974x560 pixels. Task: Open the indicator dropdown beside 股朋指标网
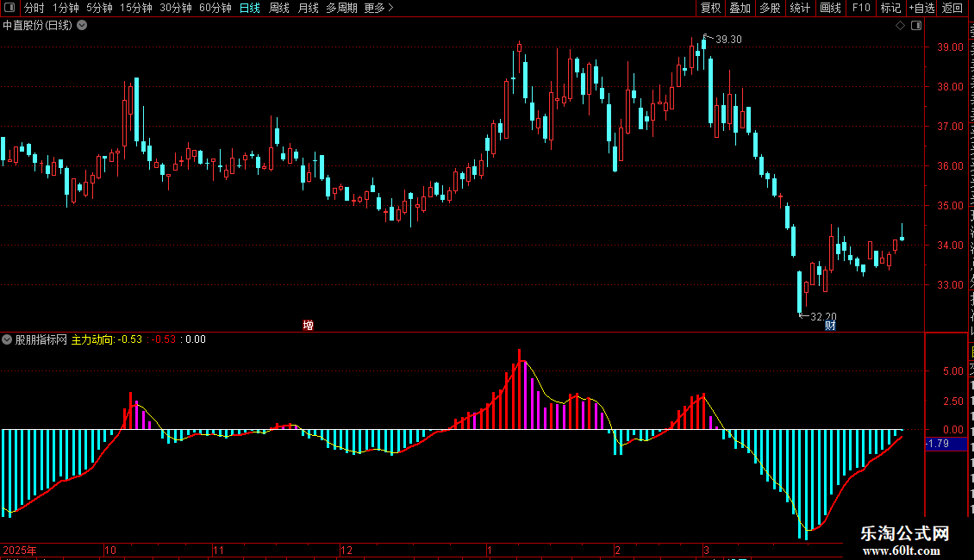click(7, 339)
